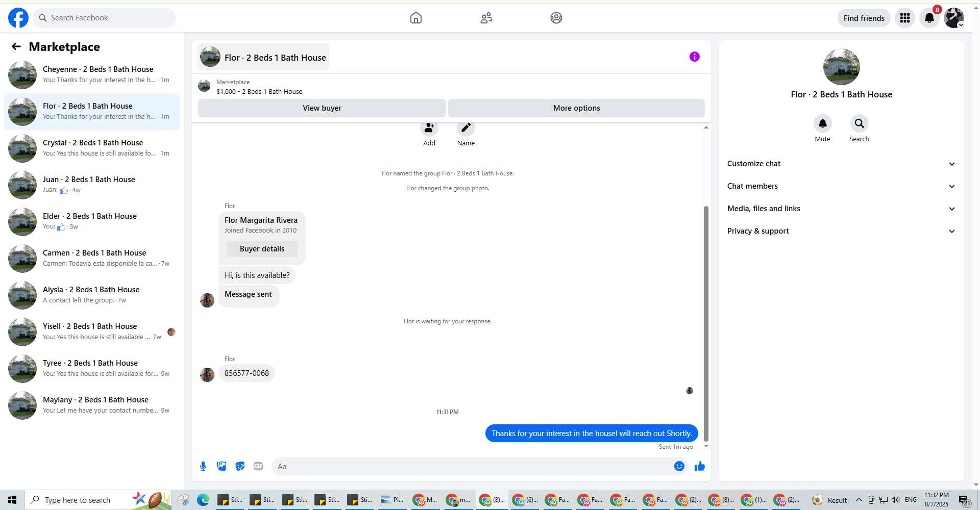Send a thumbs-up like
This screenshot has width=980, height=510.
tap(699, 466)
